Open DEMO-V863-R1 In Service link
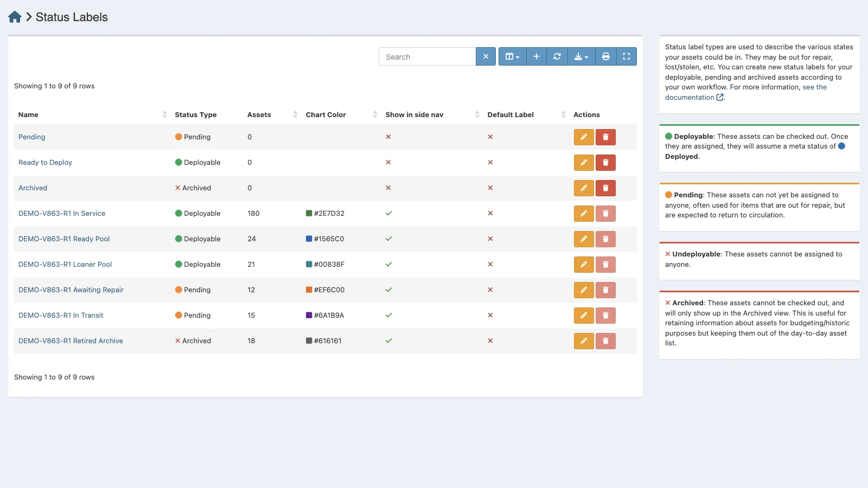The width and height of the screenshot is (868, 488). coord(62,214)
